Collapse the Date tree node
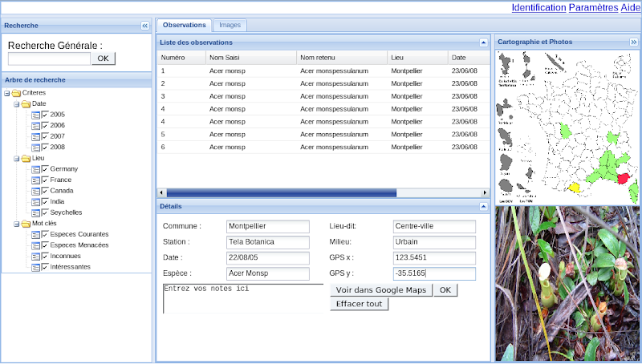This screenshot has height=364, width=642. 17,104
